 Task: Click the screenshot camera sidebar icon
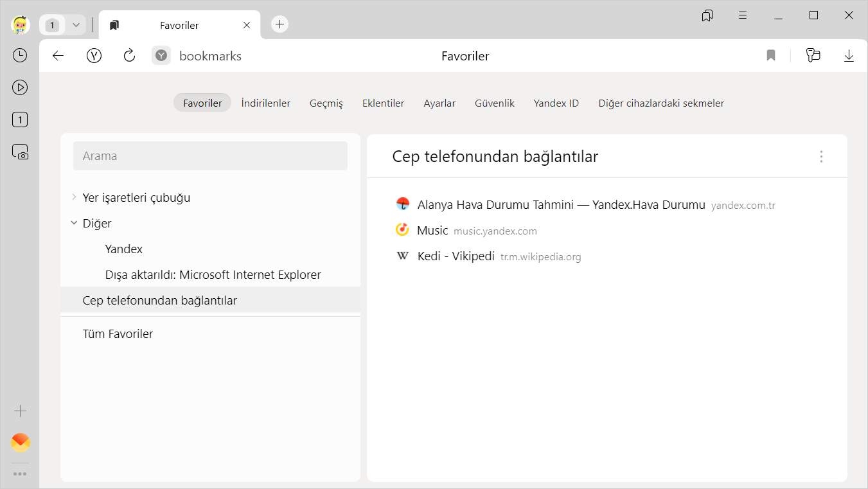(x=20, y=152)
